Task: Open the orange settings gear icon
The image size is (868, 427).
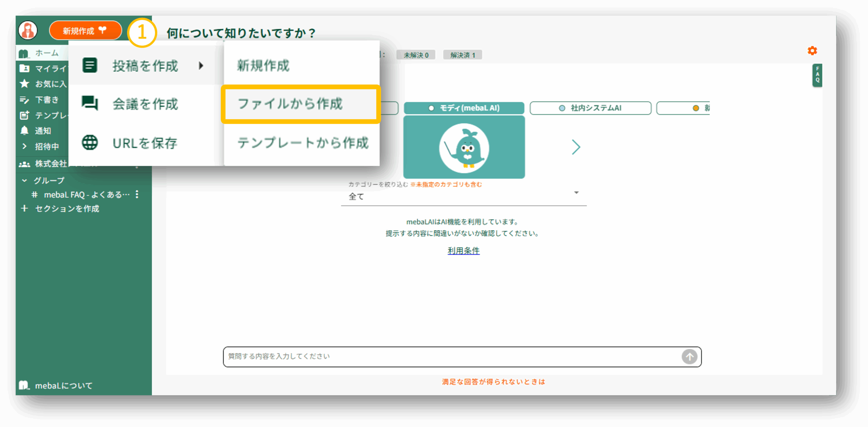Action: [812, 51]
